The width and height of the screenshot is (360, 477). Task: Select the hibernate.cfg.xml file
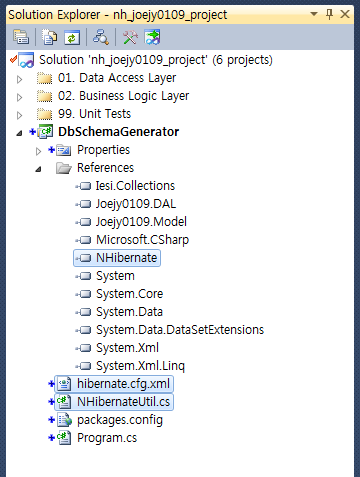(x=114, y=384)
